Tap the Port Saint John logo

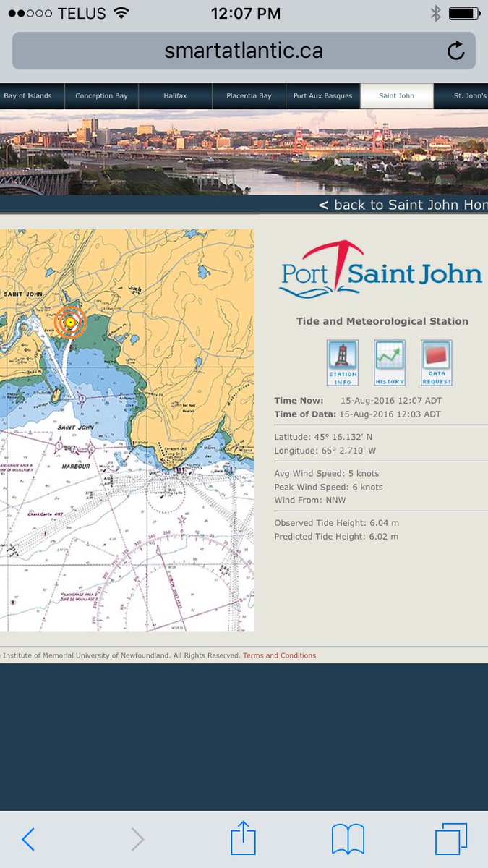click(381, 270)
